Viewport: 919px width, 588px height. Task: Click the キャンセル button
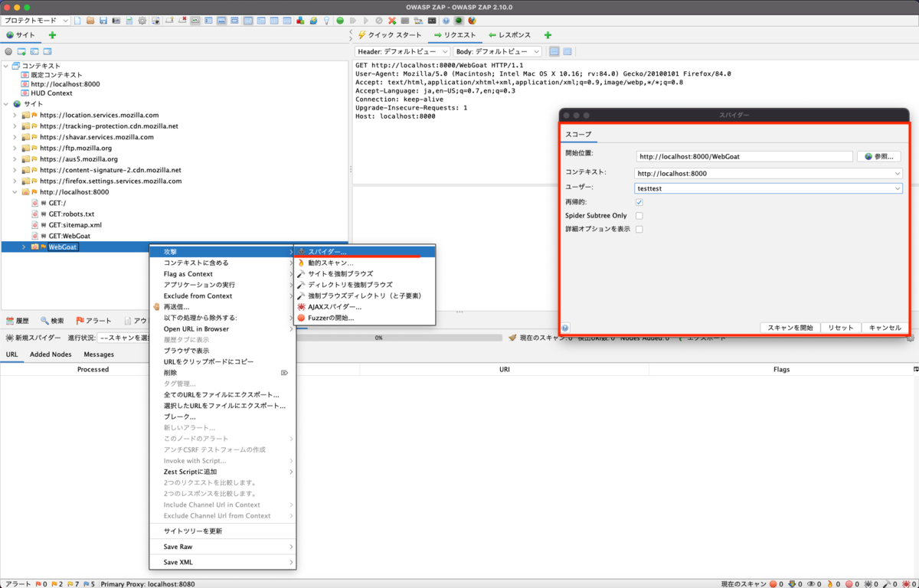(x=885, y=328)
